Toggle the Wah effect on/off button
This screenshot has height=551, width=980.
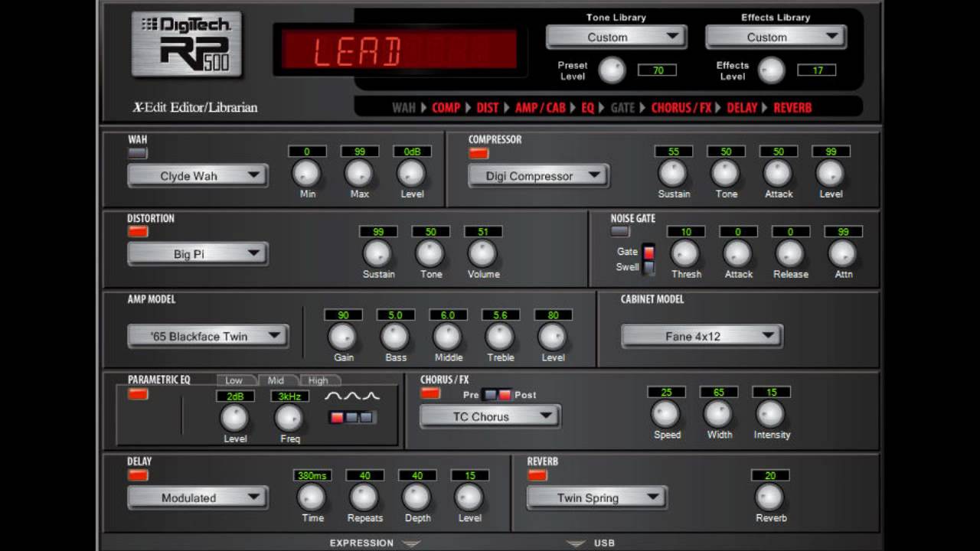[x=138, y=153]
